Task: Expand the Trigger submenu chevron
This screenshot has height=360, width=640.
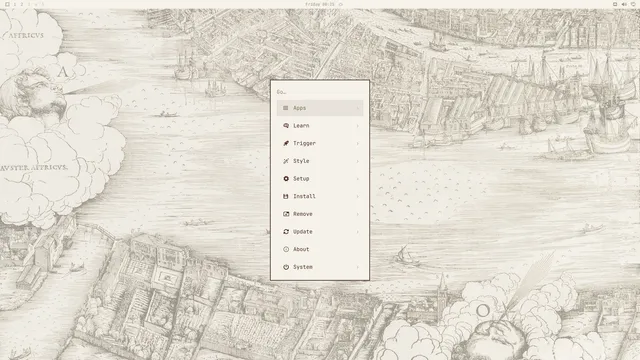Action: pos(358,143)
